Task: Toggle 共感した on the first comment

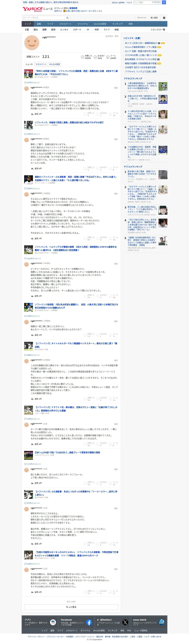Action: [x=89, y=114]
